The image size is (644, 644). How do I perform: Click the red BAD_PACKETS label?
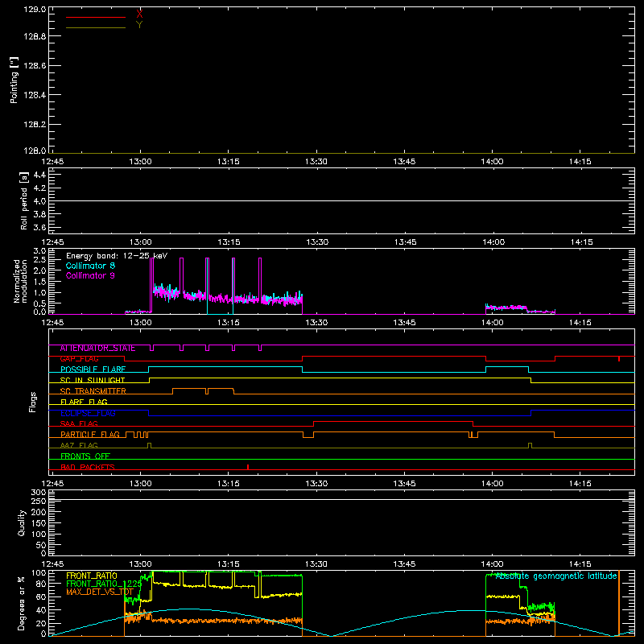[x=88, y=467]
